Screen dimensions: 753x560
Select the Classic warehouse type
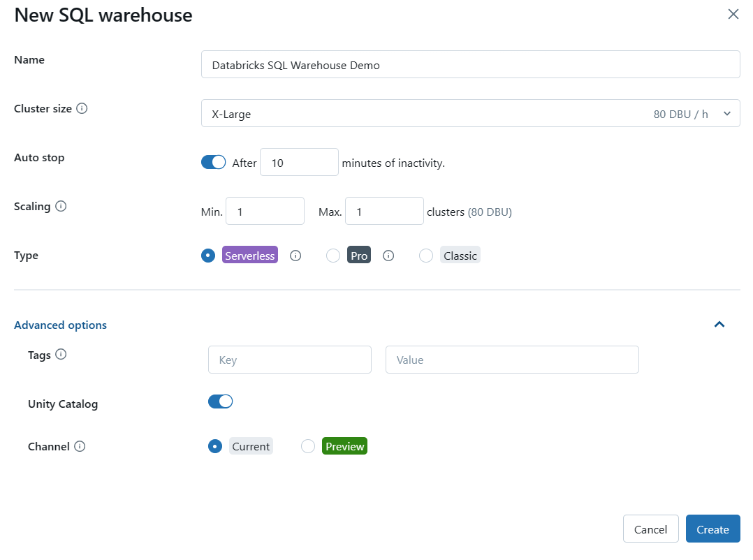tap(426, 255)
